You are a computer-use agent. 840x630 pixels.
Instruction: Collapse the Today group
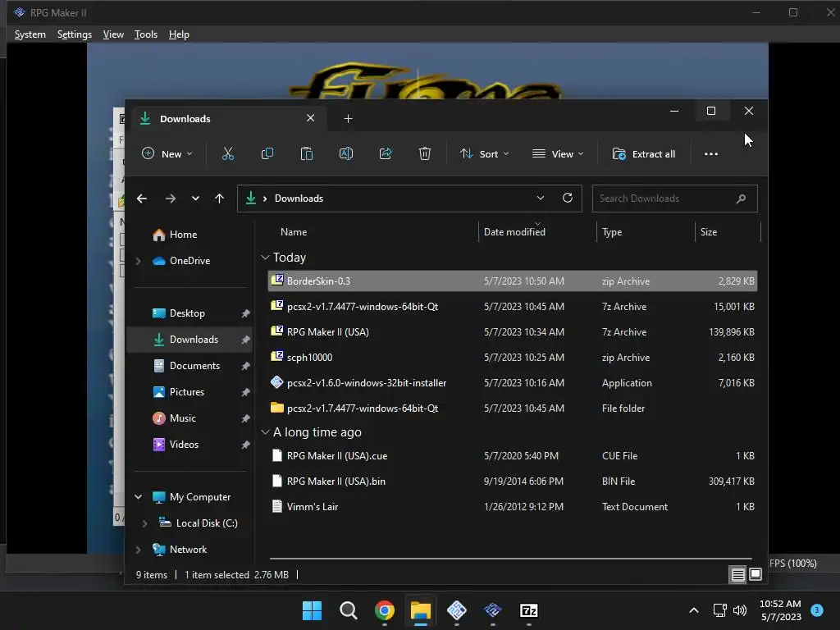(x=265, y=258)
